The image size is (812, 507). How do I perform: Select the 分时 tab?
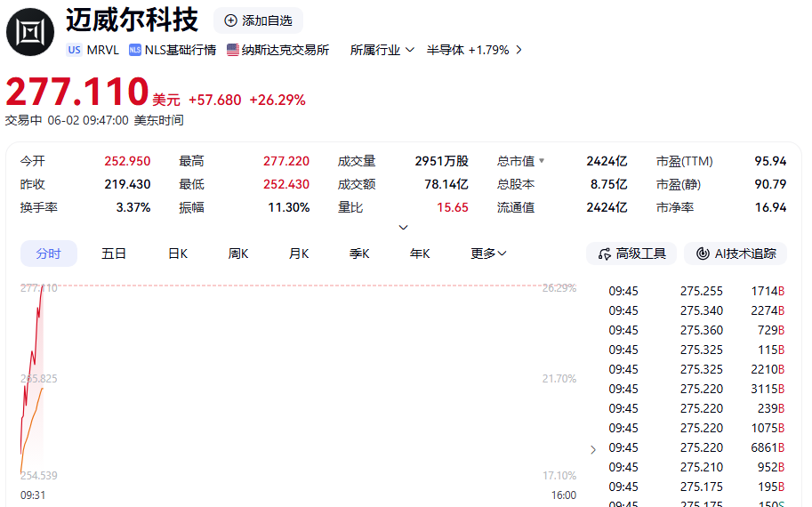pos(49,253)
